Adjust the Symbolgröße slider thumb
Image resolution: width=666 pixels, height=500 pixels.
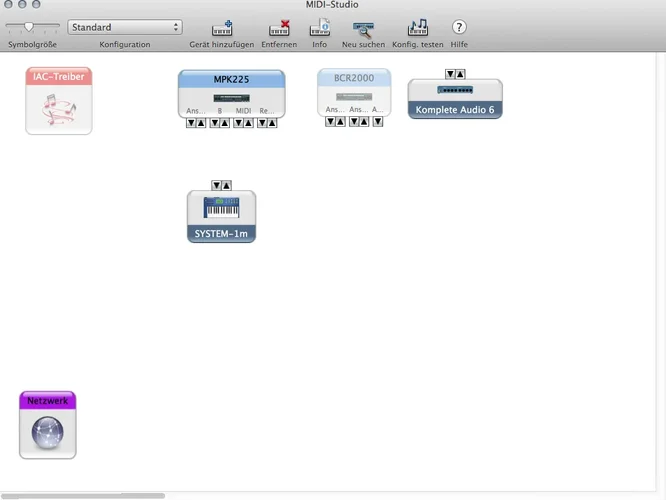28,27
